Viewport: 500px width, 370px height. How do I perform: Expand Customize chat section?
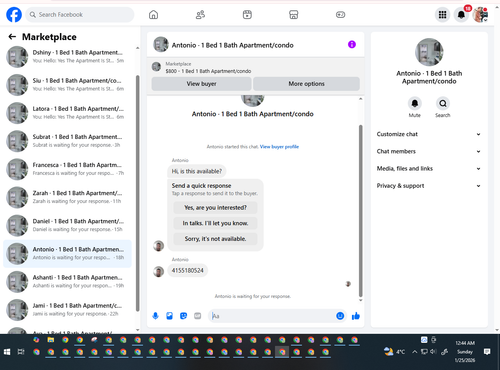click(429, 134)
